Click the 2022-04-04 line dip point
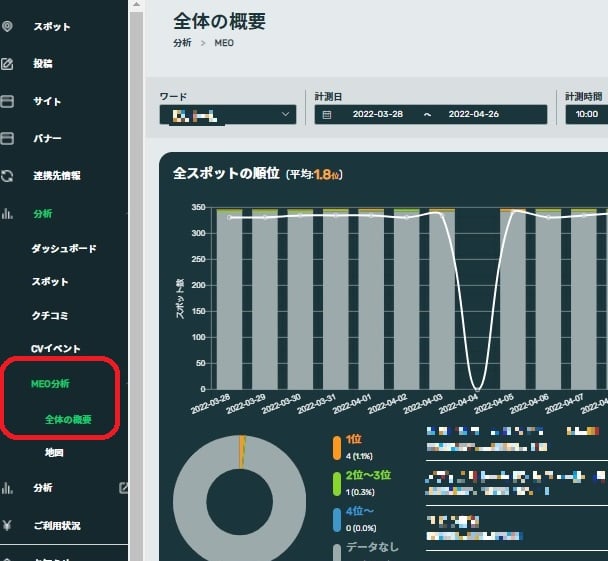This screenshot has width=608, height=561. [x=477, y=389]
